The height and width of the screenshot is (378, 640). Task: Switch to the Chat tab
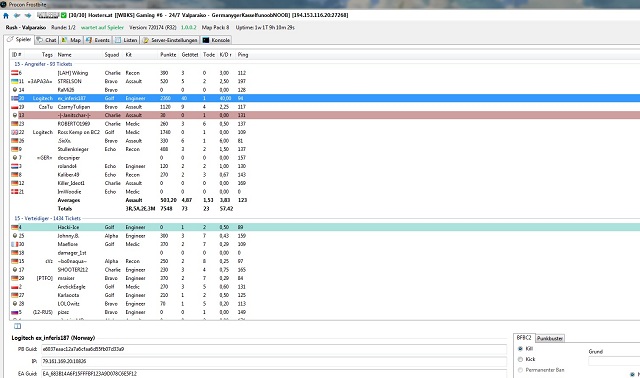coord(46,40)
